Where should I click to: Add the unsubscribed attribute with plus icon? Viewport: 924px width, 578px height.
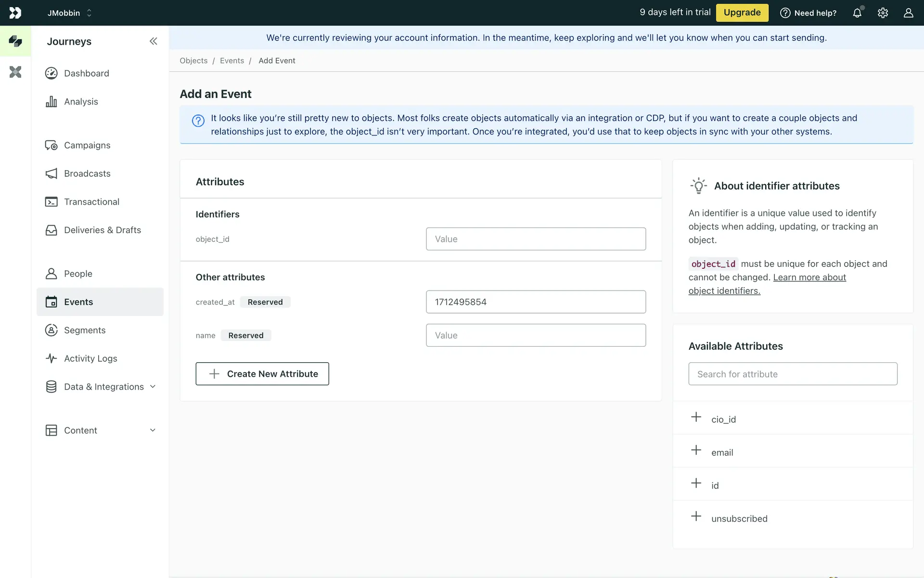point(696,516)
